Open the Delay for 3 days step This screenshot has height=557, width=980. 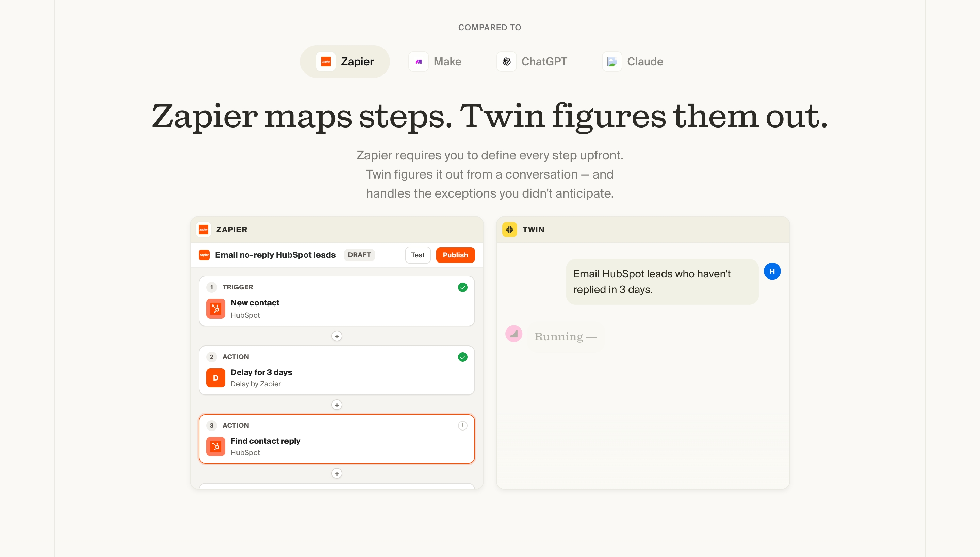click(337, 370)
